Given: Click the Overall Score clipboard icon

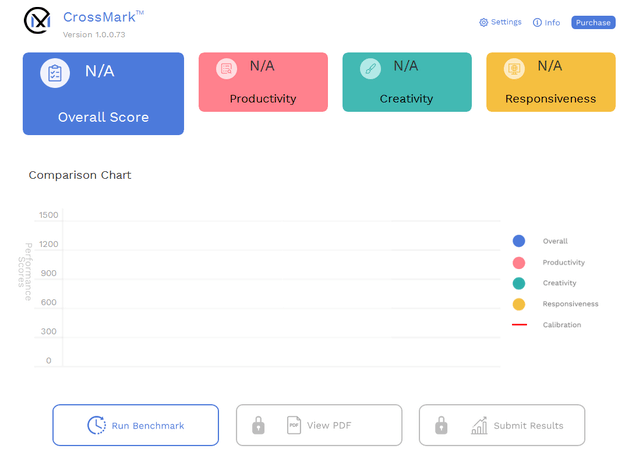Looking at the screenshot, I should tap(55, 73).
